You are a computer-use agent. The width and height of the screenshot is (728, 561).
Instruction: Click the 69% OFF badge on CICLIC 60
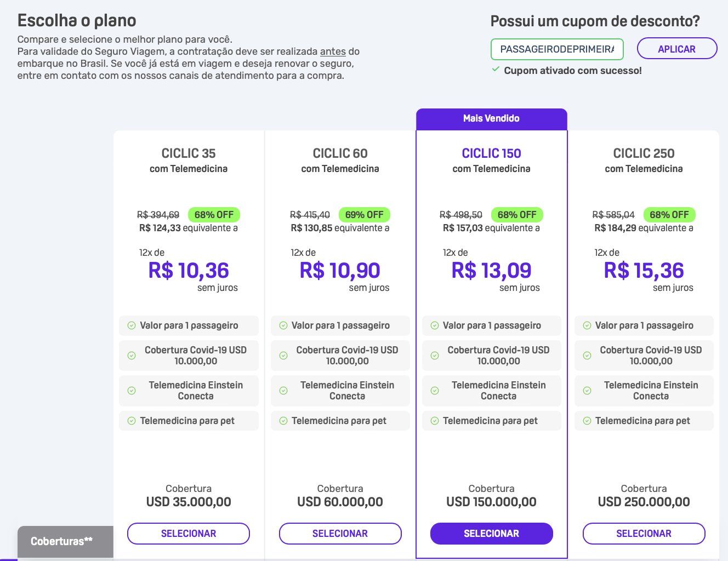(x=365, y=215)
